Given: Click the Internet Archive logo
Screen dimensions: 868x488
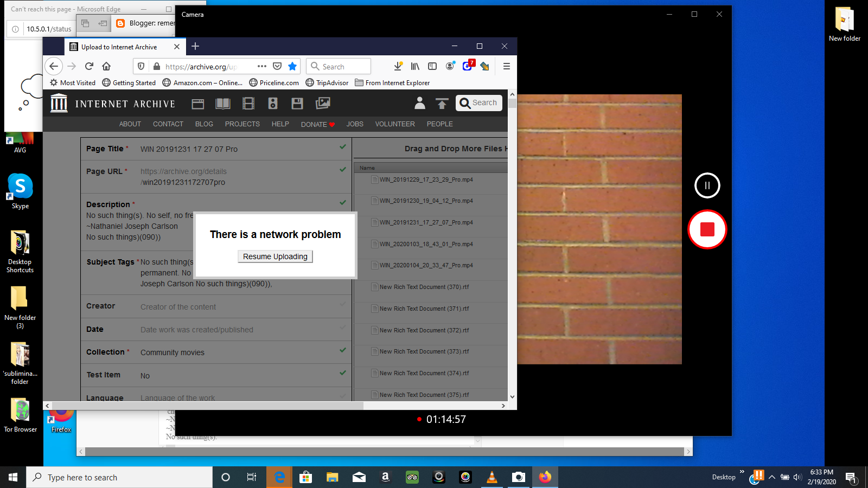Looking at the screenshot, I should click(113, 103).
